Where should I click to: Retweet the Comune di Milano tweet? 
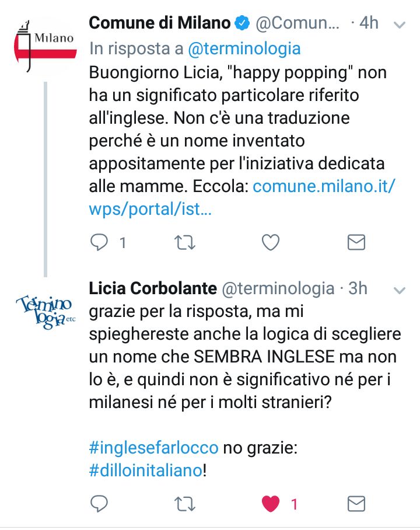[x=185, y=242]
